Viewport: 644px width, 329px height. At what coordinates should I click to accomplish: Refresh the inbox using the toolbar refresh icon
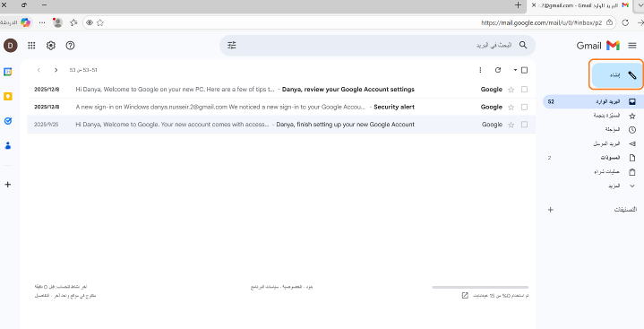tap(498, 70)
